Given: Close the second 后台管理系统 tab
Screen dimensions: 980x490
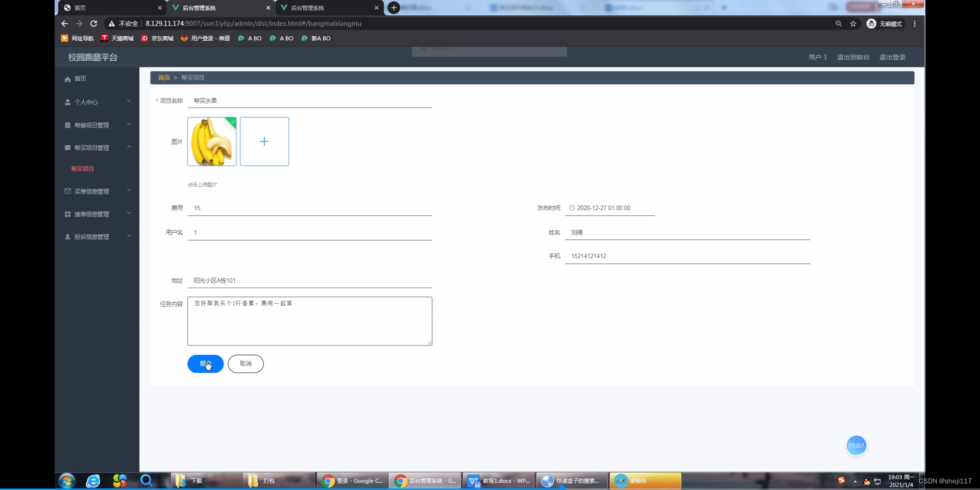Looking at the screenshot, I should pos(377,8).
